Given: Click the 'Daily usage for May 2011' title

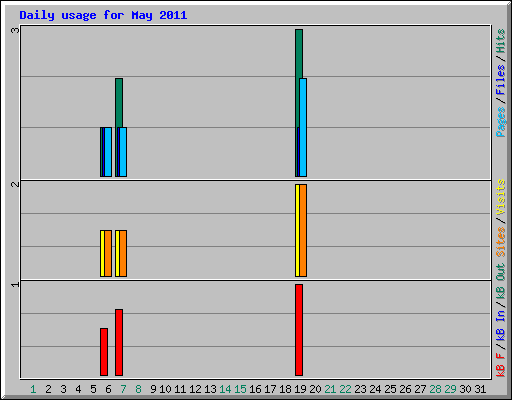Looking at the screenshot, I should [103, 15].
